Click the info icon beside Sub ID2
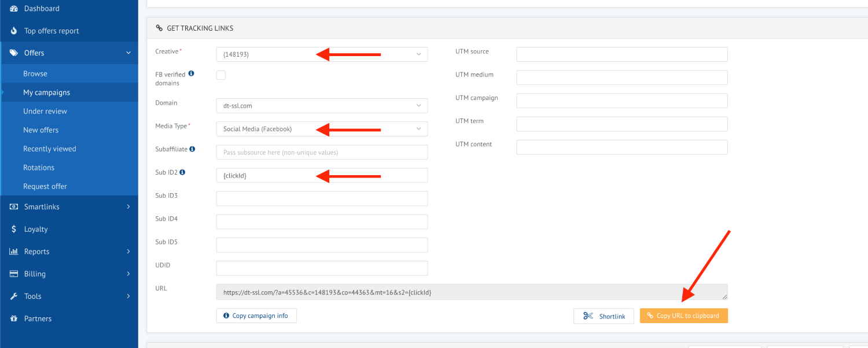 (x=182, y=172)
